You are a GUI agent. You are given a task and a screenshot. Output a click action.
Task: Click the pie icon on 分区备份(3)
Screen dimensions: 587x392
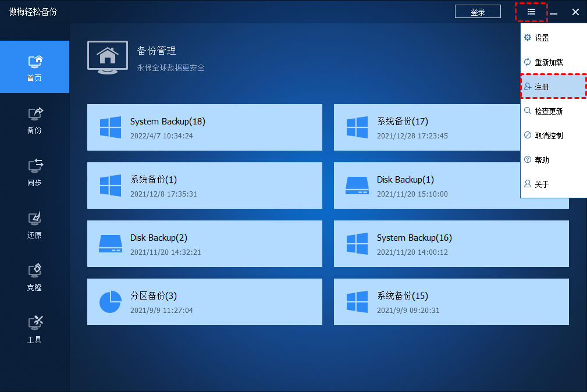pyautogui.click(x=111, y=302)
